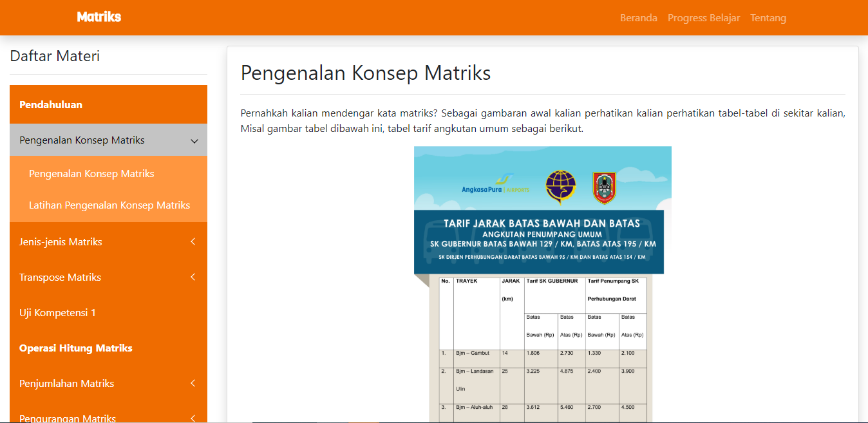Select Pengenalan Konsep Matriks sub-item
Screen dimensions: 868x423
91,174
